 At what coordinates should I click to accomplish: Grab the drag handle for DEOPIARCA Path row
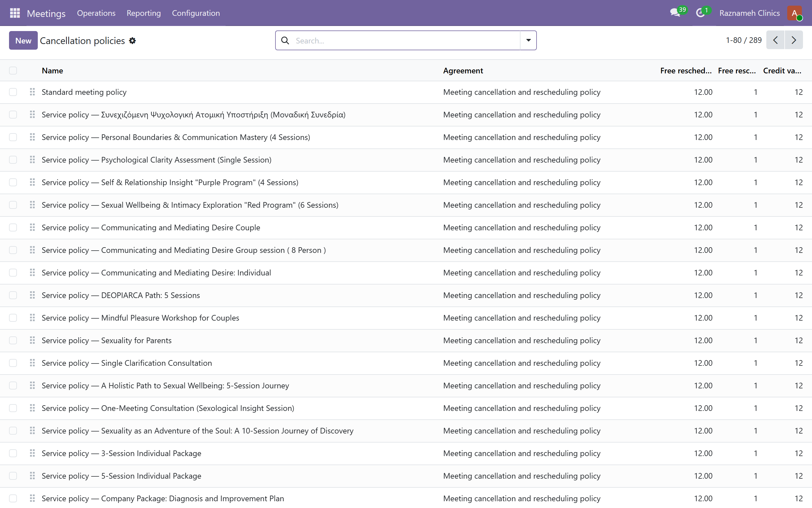pyautogui.click(x=32, y=295)
